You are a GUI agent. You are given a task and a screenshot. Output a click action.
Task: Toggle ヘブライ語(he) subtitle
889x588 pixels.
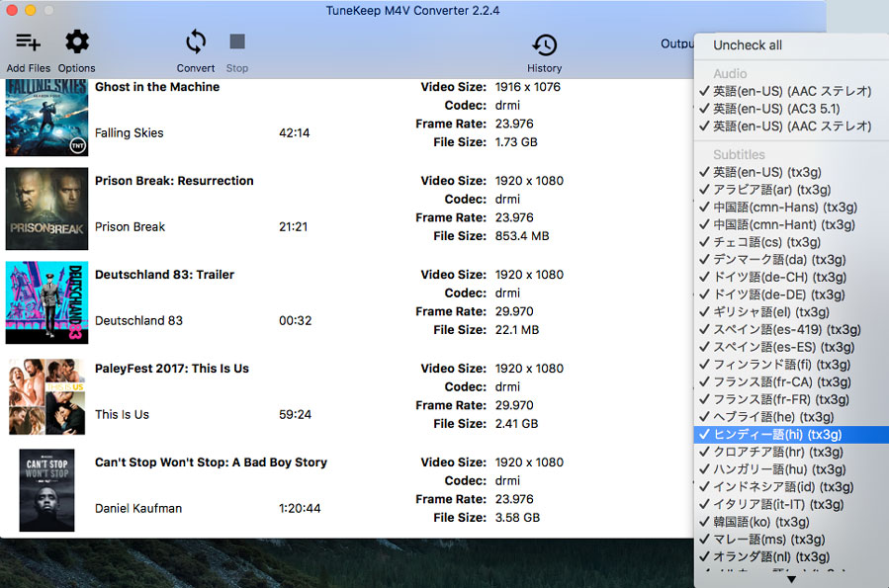(791, 417)
